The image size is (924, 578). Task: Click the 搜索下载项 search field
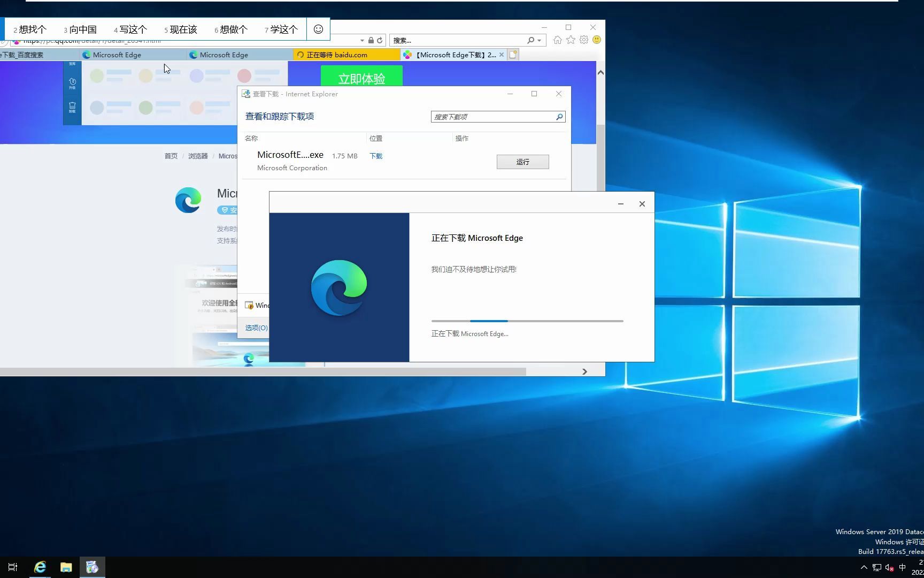493,117
